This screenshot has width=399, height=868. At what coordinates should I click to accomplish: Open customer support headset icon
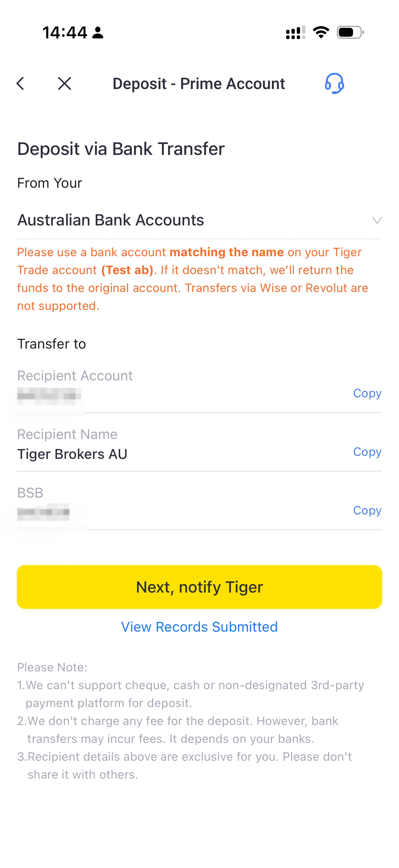click(334, 83)
